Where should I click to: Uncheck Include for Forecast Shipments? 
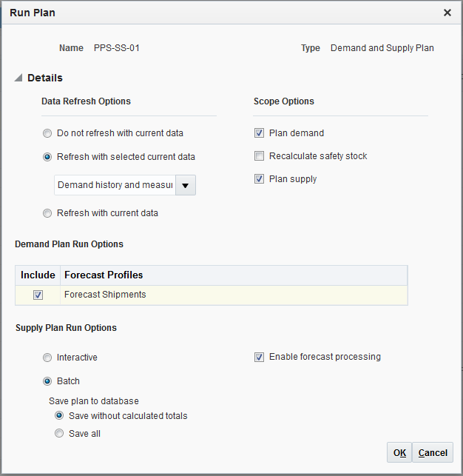(38, 295)
